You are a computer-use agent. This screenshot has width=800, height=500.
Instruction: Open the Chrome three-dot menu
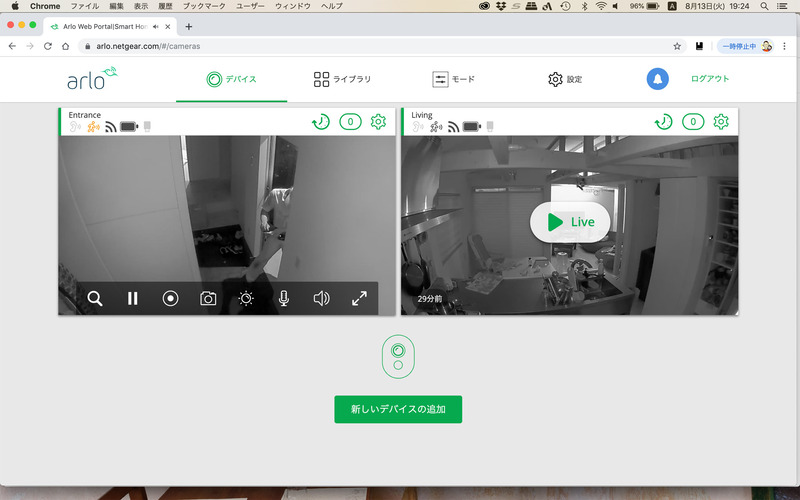(785, 46)
